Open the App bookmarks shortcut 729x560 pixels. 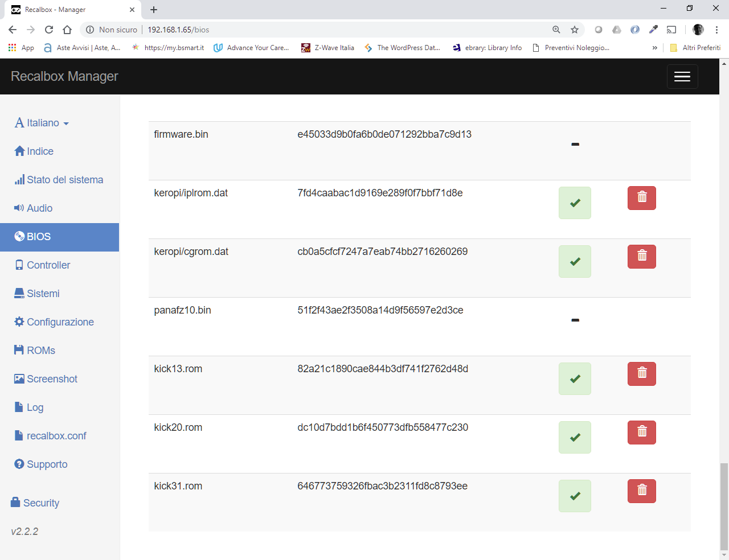coord(21,48)
